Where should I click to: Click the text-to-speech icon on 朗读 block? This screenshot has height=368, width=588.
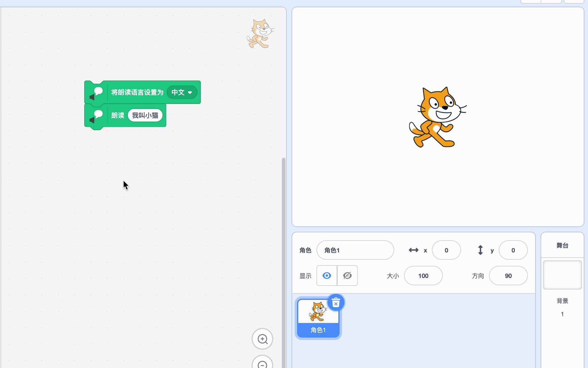pos(96,117)
